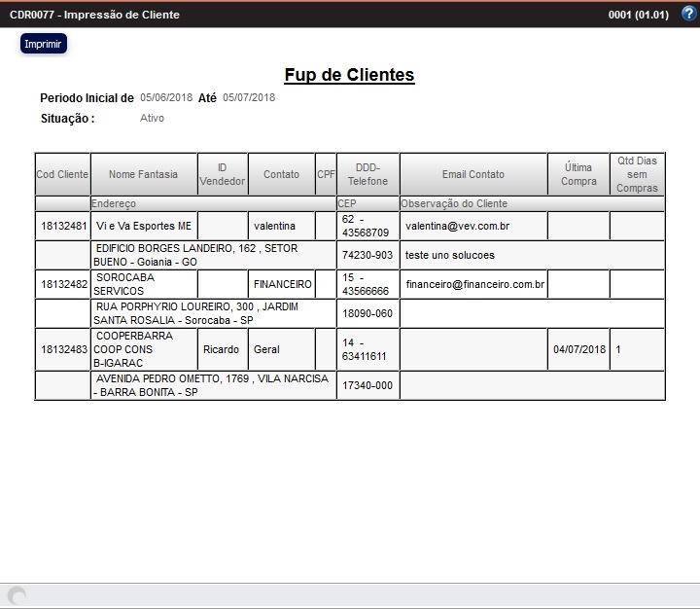This screenshot has width=700, height=609.
Task: Click the Email Contato column header
Action: click(x=473, y=174)
